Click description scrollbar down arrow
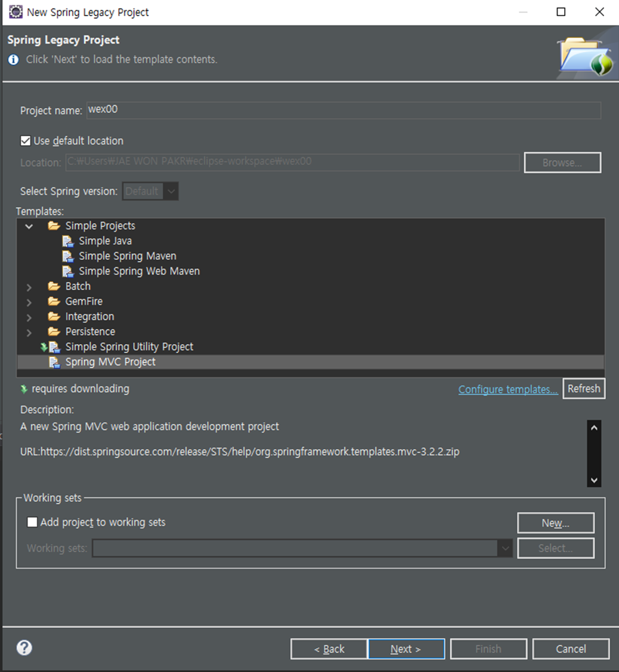Screen dimensions: 619x672 click(594, 480)
